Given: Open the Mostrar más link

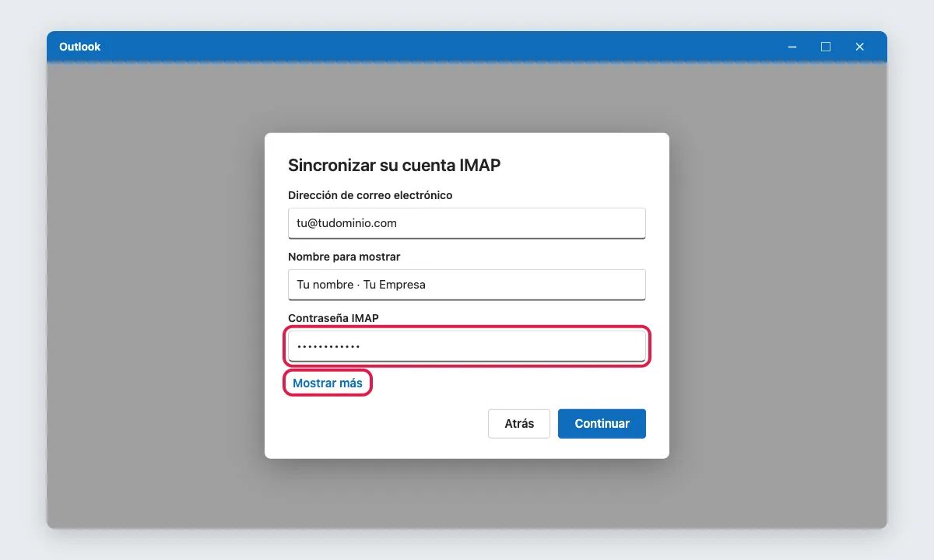Looking at the screenshot, I should 328,383.
